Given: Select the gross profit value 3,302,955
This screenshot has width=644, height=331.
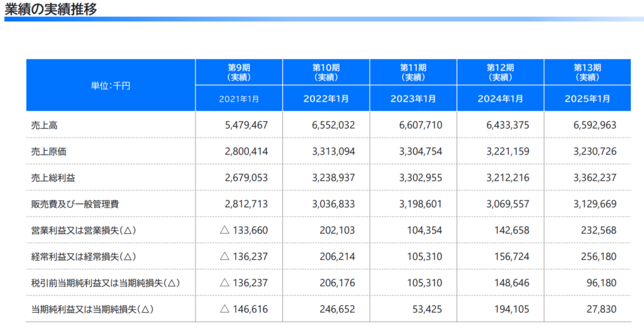Looking at the screenshot, I should click(x=420, y=178).
